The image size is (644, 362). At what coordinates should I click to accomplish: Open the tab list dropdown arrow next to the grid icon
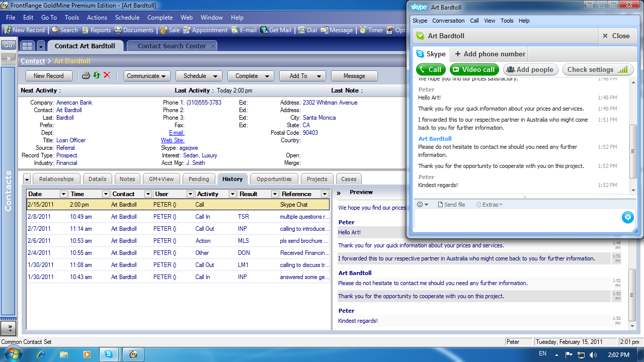click(41, 46)
